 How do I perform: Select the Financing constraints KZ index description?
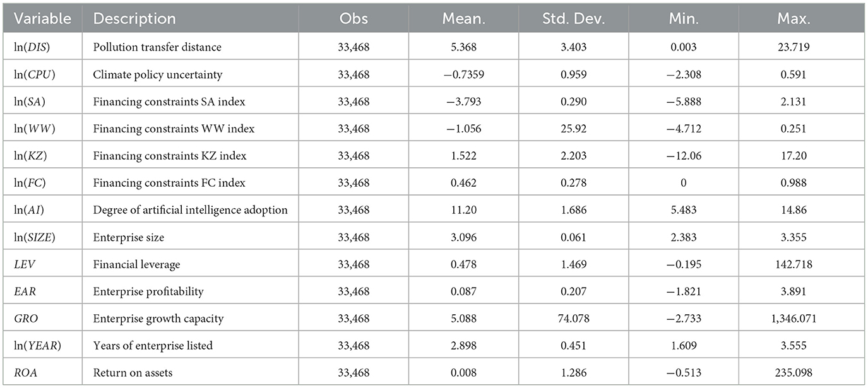[x=170, y=155]
